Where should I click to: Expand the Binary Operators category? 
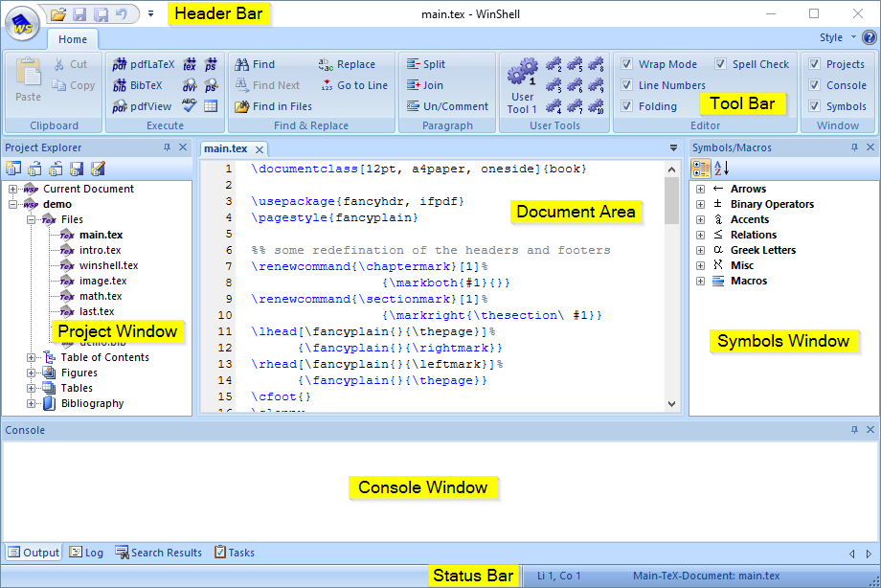point(700,204)
